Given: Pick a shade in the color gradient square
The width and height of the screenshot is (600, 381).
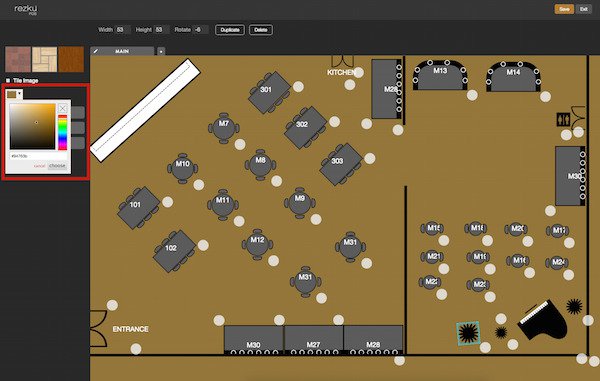Looking at the screenshot, I should point(33,127).
